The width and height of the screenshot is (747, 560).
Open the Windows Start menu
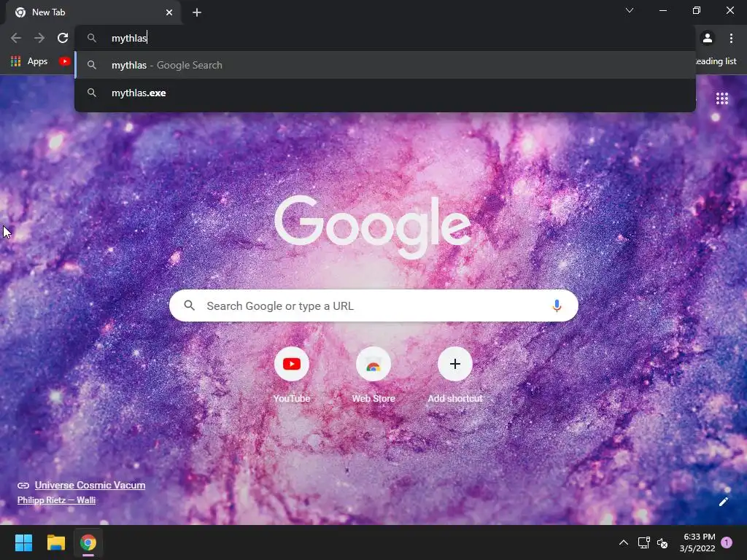[23, 542]
